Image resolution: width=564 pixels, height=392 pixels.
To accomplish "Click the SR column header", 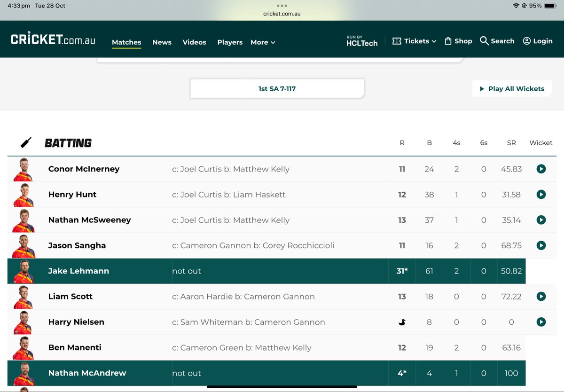I will point(511,143).
